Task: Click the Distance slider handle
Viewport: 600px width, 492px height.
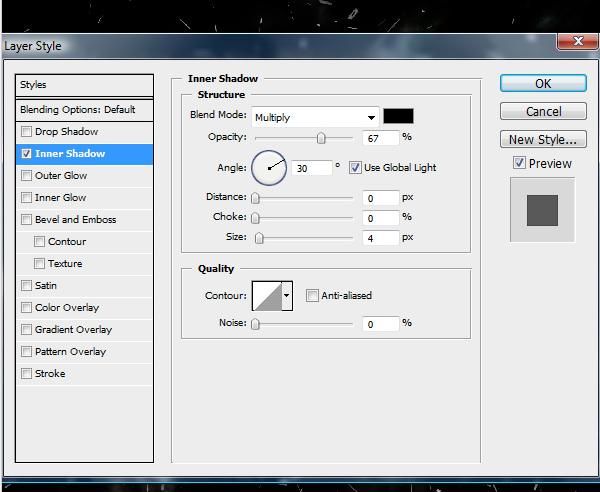Action: (x=255, y=198)
